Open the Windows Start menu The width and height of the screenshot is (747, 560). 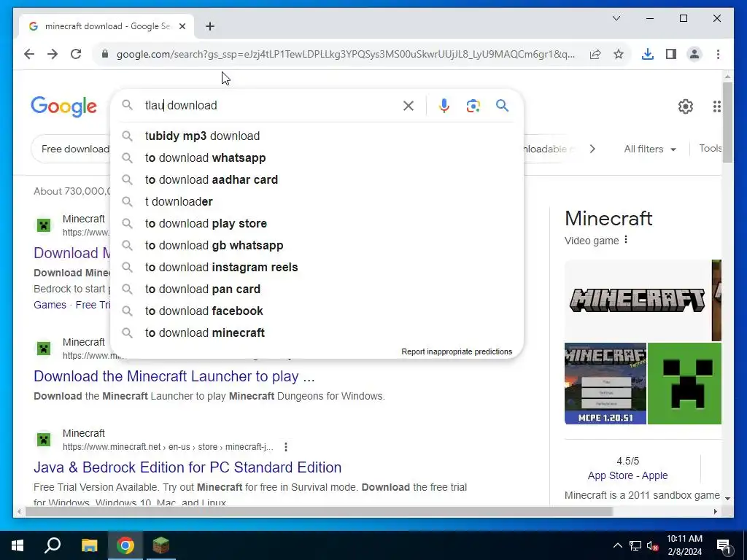18,545
